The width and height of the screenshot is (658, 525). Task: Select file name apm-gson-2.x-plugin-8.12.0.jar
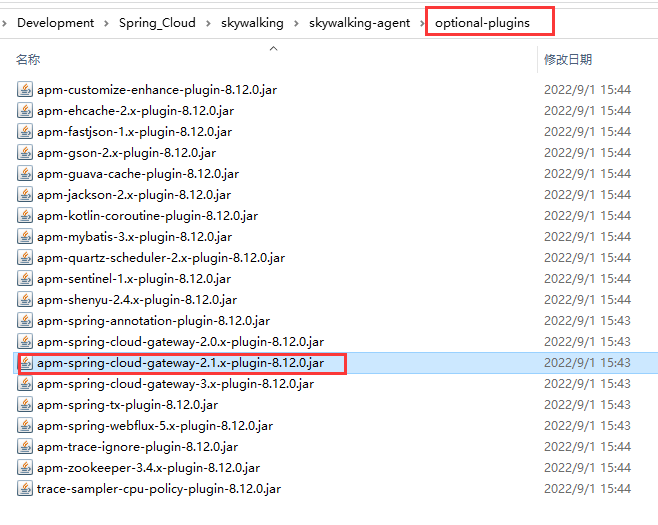coord(126,153)
